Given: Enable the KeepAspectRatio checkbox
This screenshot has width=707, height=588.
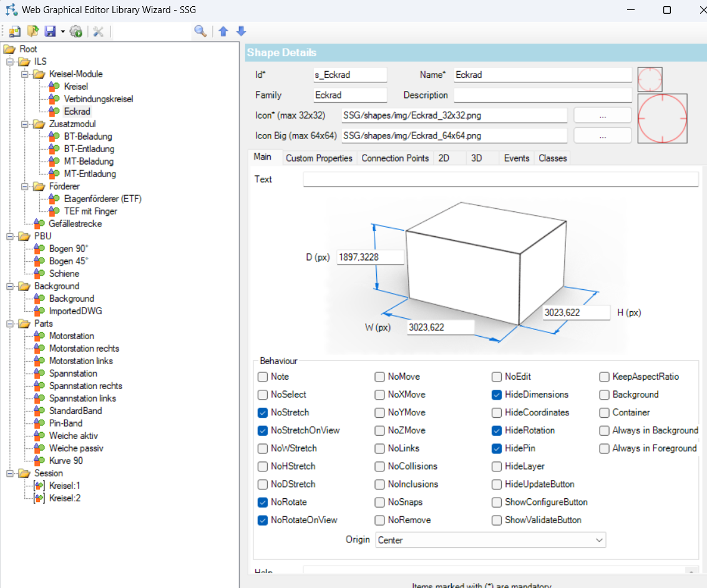Looking at the screenshot, I should point(604,377).
